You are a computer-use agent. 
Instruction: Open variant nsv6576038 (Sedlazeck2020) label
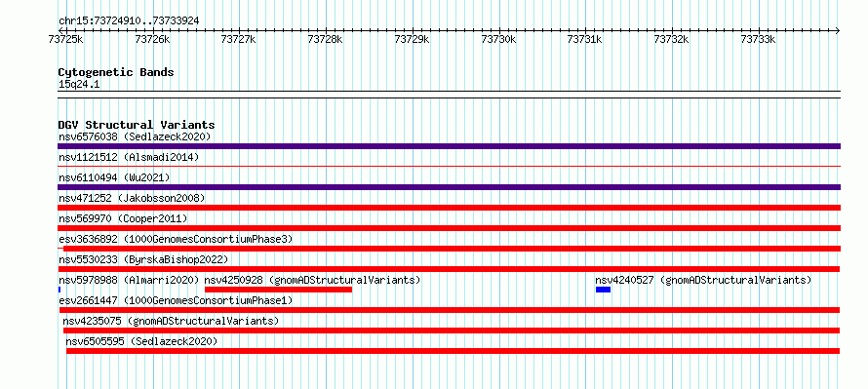tap(135, 136)
